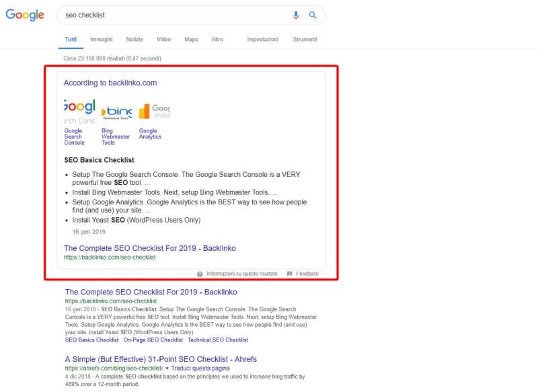538x392 pixels.
Task: Switch to the Video tab
Action: coord(163,40)
